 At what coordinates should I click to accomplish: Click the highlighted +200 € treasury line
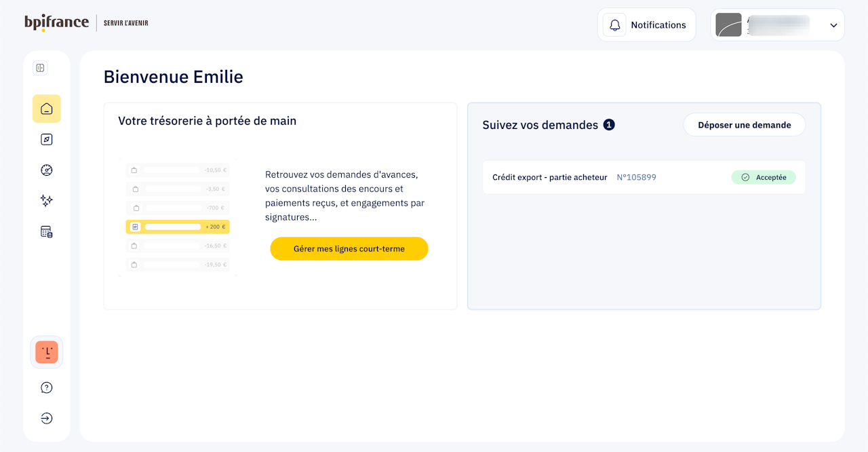tap(178, 227)
